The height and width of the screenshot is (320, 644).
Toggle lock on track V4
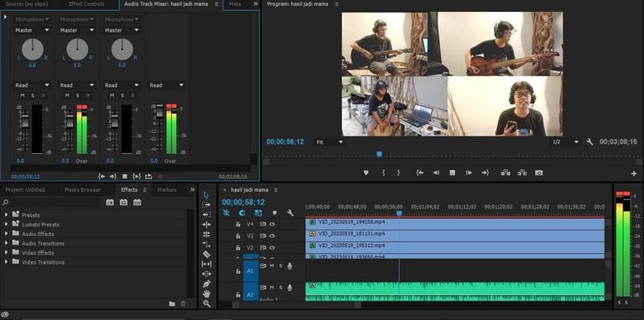[x=238, y=224]
